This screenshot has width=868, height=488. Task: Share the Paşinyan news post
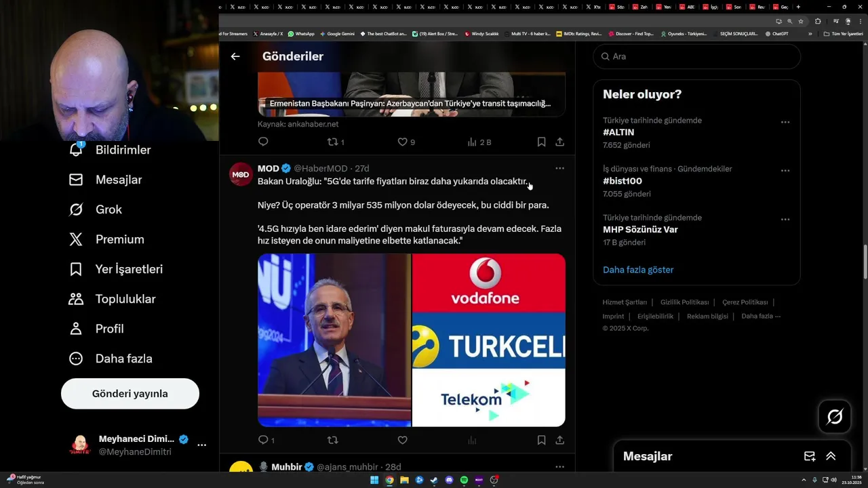pyautogui.click(x=559, y=142)
